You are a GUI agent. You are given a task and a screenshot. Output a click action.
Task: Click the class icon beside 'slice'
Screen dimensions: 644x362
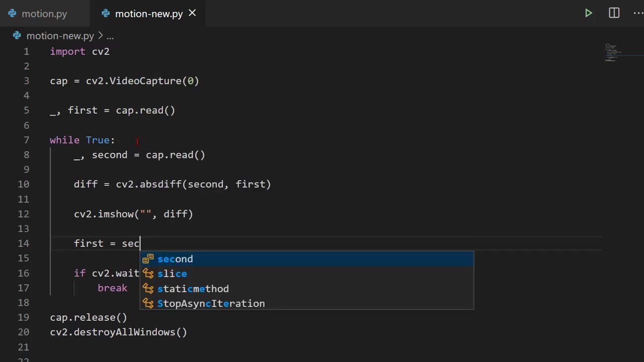click(x=147, y=274)
